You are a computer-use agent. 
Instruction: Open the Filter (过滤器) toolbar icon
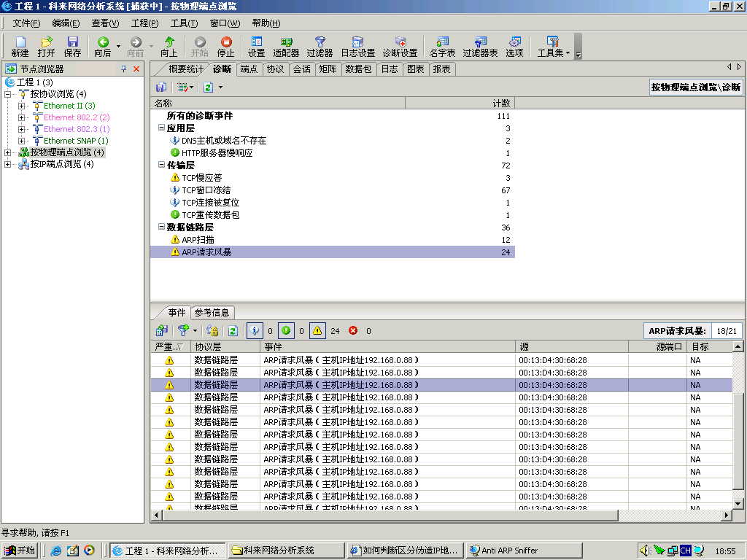(320, 47)
